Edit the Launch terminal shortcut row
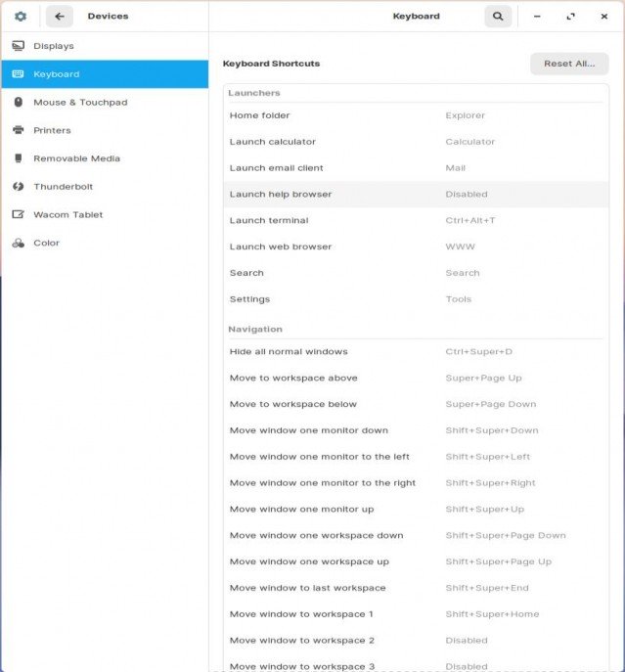Screen dimensions: 625x672 416,220
